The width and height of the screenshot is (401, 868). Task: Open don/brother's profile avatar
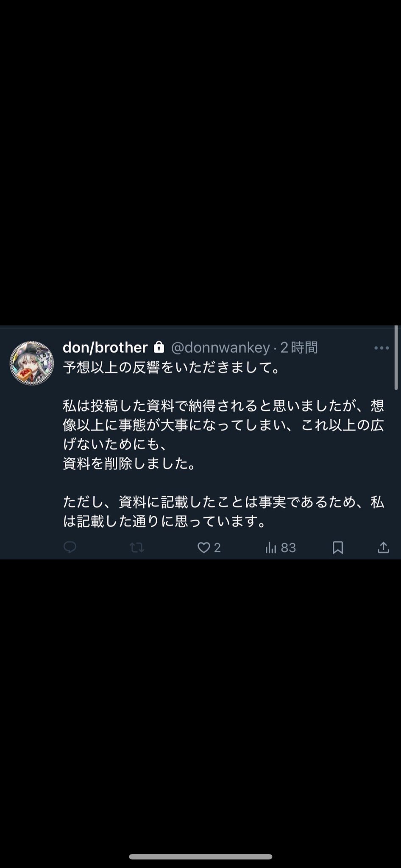click(32, 363)
